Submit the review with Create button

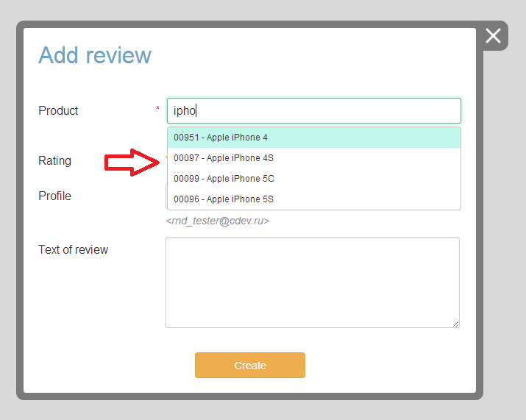point(250,365)
